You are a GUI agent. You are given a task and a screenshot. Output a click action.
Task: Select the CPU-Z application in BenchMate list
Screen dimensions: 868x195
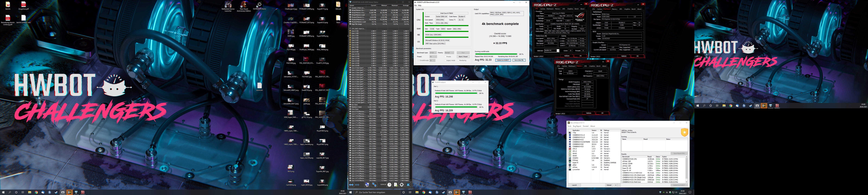pos(594,149)
